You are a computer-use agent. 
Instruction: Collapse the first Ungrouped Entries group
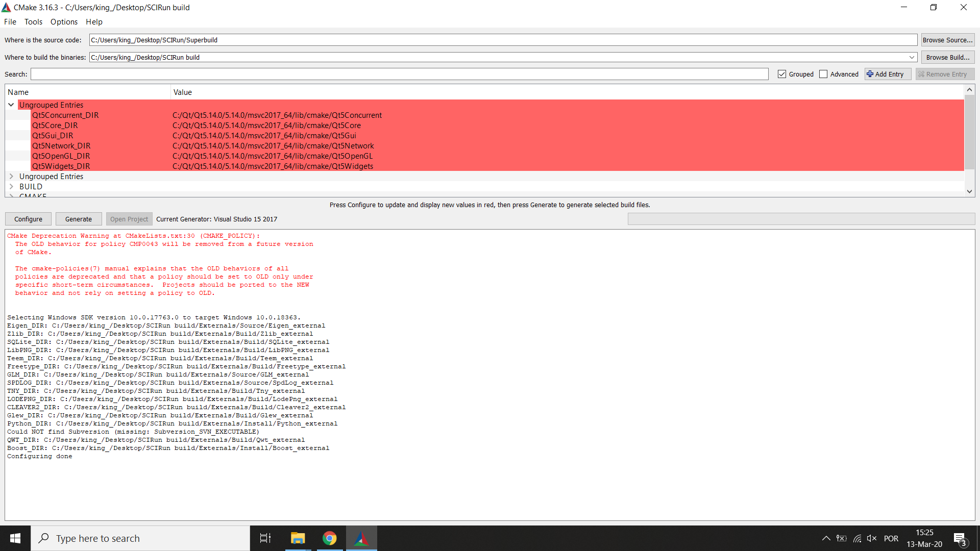click(x=11, y=105)
